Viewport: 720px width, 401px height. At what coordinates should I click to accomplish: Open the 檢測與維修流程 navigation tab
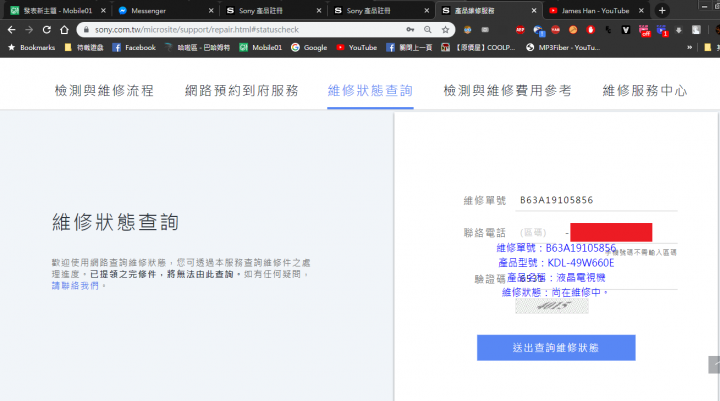click(104, 90)
